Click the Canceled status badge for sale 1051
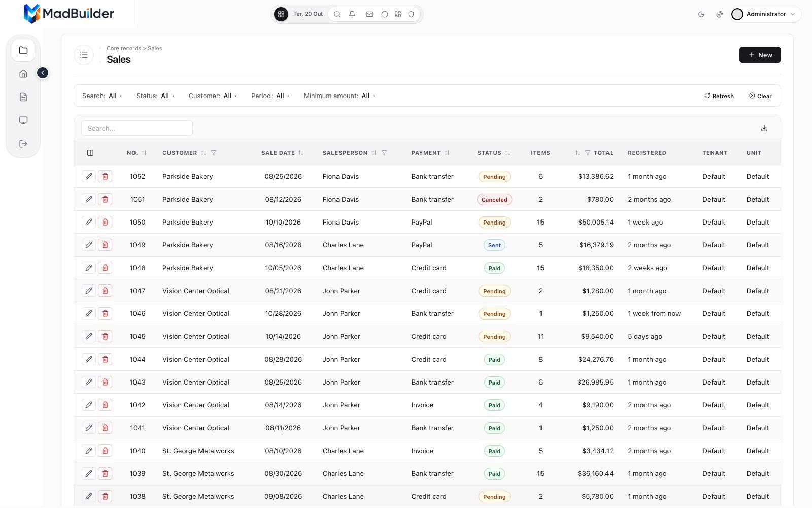 point(494,200)
